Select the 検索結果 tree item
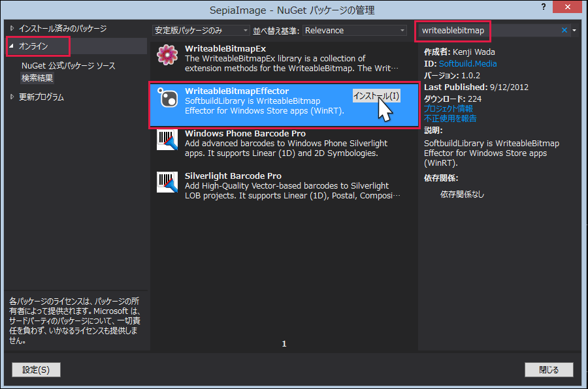Screen dimensions: 588x389 pos(37,78)
